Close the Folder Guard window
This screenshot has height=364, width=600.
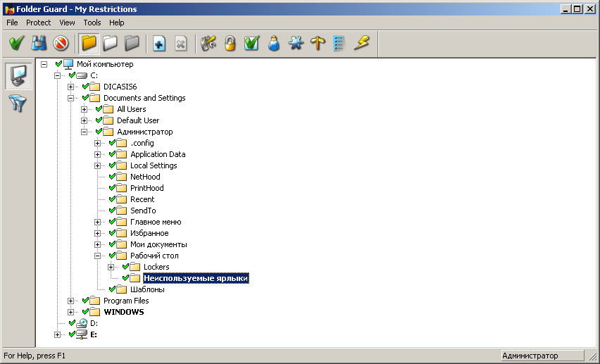tap(590, 9)
